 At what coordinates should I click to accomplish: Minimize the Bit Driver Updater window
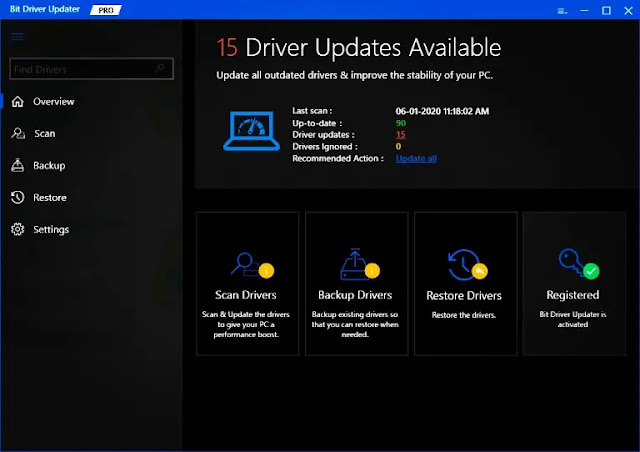point(584,11)
